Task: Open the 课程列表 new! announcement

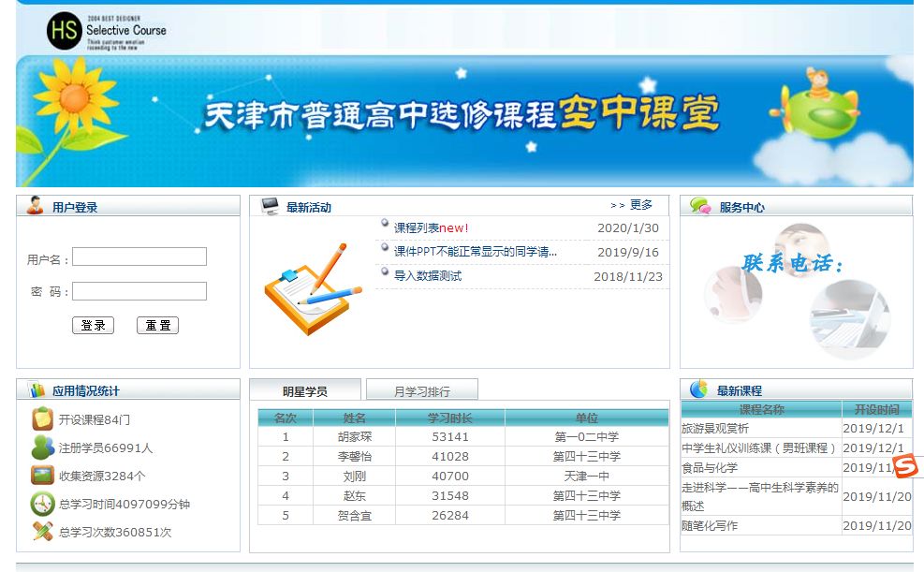Action: pyautogui.click(x=431, y=228)
